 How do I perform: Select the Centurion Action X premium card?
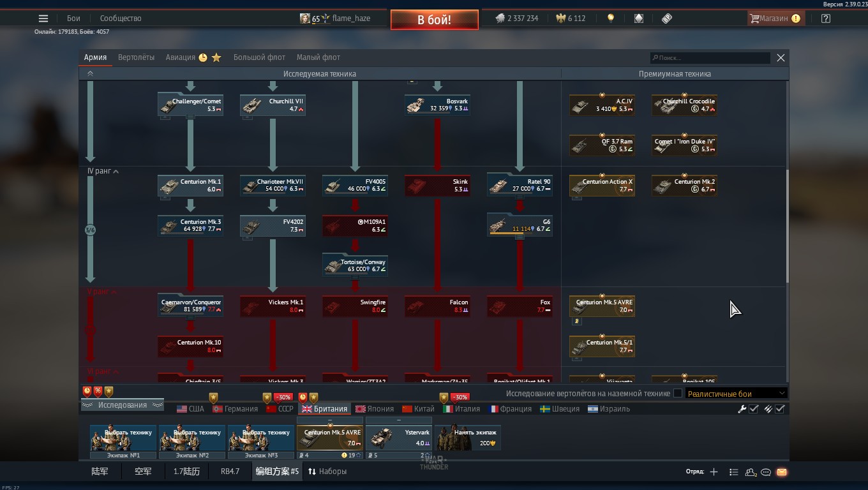coord(602,185)
